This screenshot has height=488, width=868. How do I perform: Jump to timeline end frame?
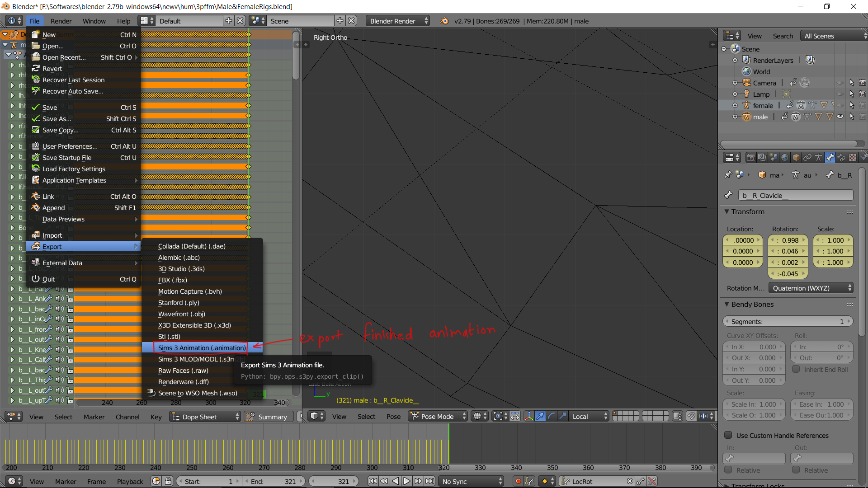point(429,482)
